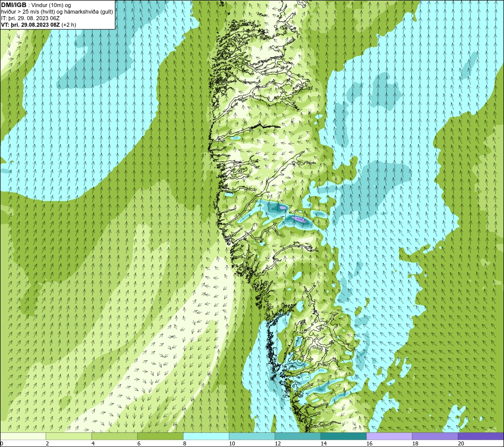Click the '(+2 h)' forecast offset text

(69, 25)
